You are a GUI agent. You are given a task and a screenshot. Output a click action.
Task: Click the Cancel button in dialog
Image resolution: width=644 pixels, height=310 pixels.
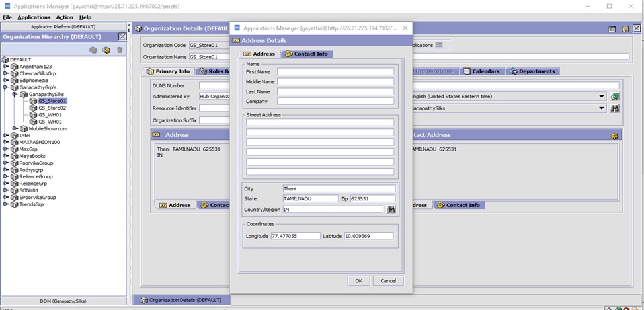point(388,280)
